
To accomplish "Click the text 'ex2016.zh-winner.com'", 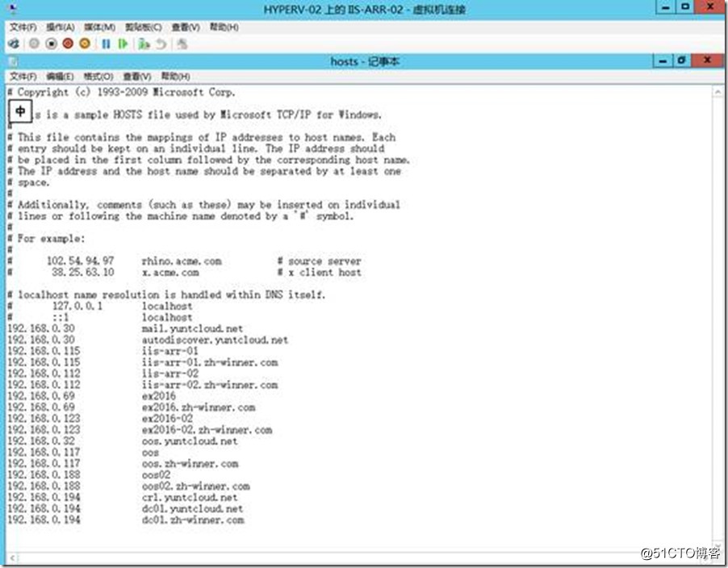I will coord(199,407).
